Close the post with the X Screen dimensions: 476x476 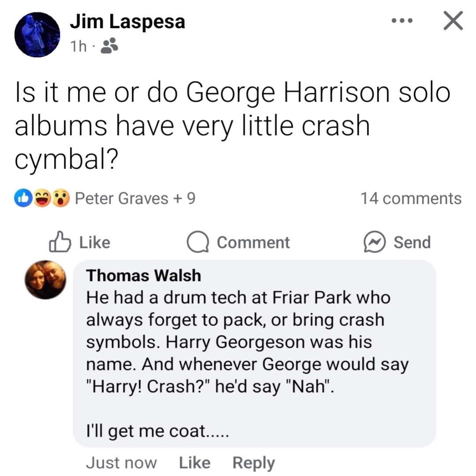click(x=453, y=21)
